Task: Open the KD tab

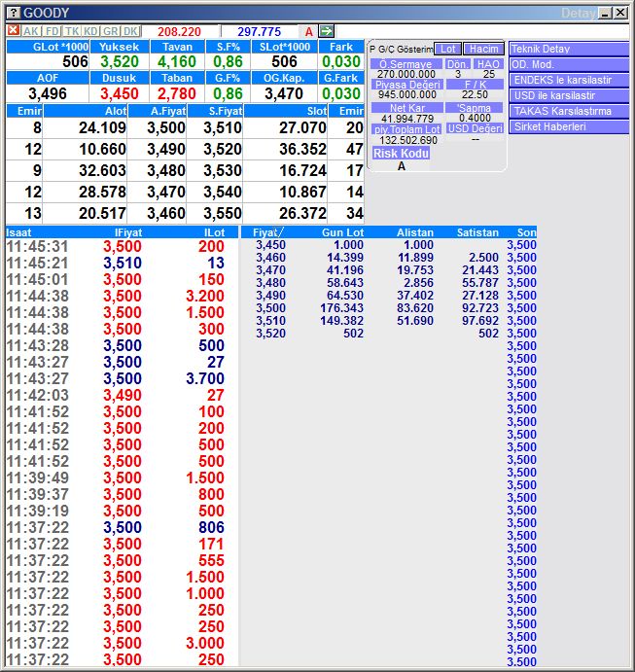Action: 90,31
